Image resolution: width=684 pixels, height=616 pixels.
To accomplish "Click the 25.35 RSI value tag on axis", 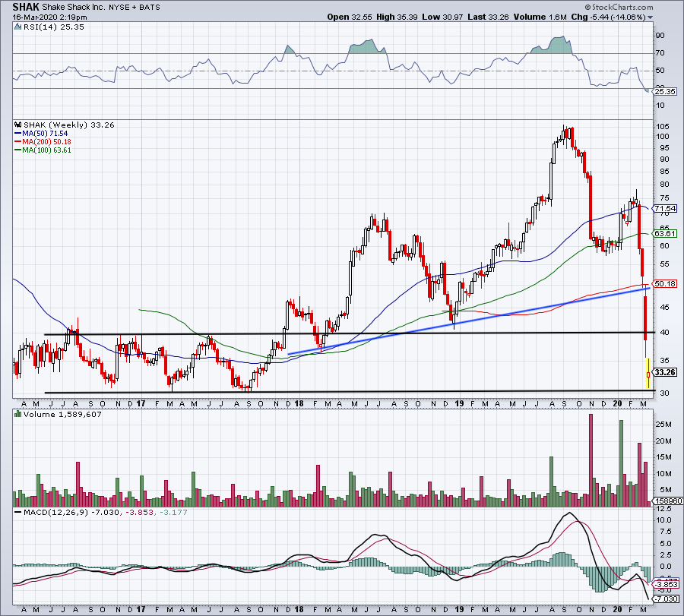I will pyautogui.click(x=664, y=92).
